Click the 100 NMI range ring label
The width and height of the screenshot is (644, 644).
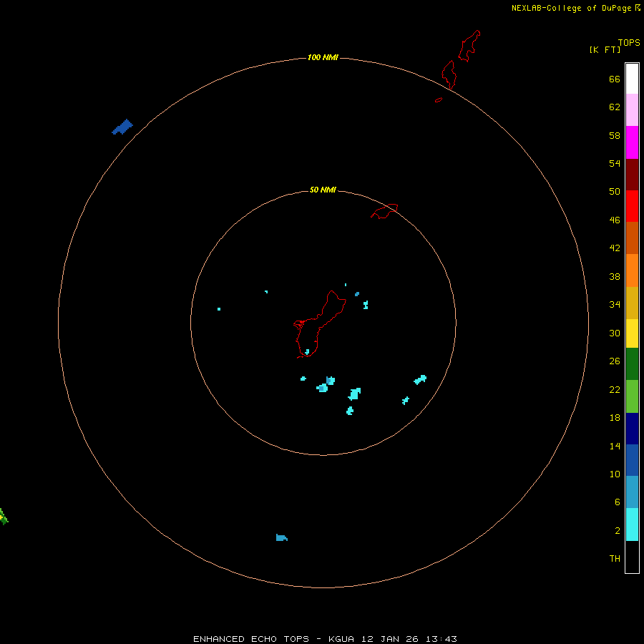[323, 57]
